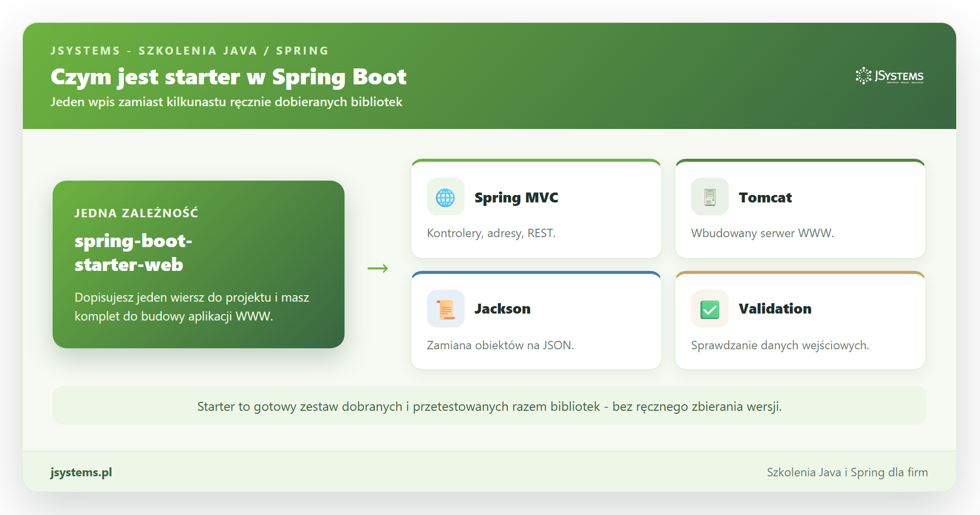Click the JSystems logo in header
The height and width of the screenshot is (515, 980).
coord(889,76)
